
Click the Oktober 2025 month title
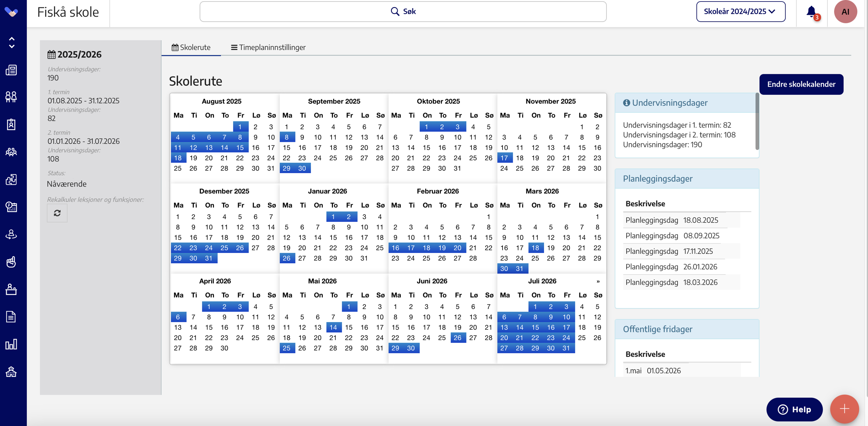438,102
